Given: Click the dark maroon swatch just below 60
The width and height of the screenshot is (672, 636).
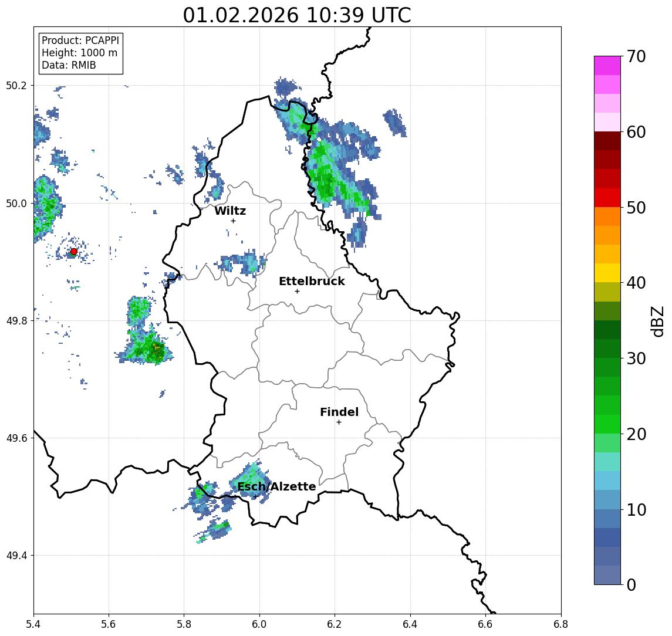Looking at the screenshot, I should point(607,141).
